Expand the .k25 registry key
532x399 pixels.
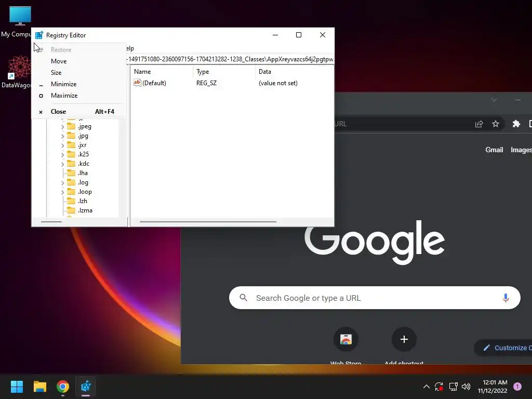62,155
